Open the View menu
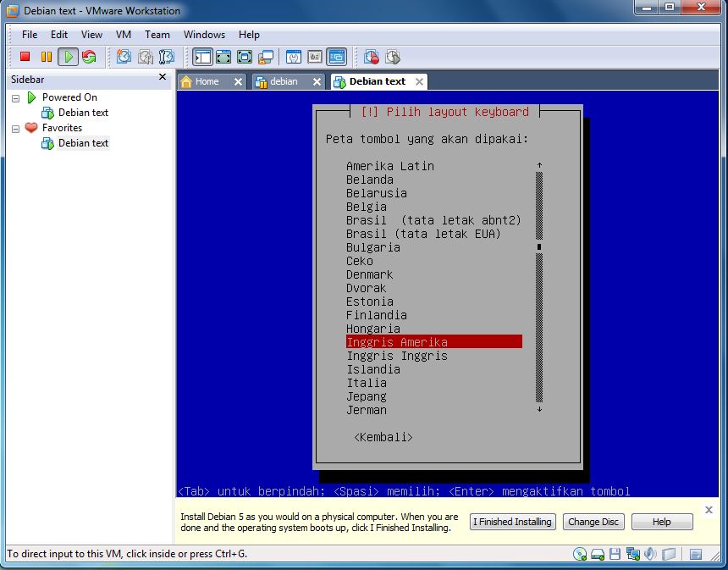 tap(91, 35)
